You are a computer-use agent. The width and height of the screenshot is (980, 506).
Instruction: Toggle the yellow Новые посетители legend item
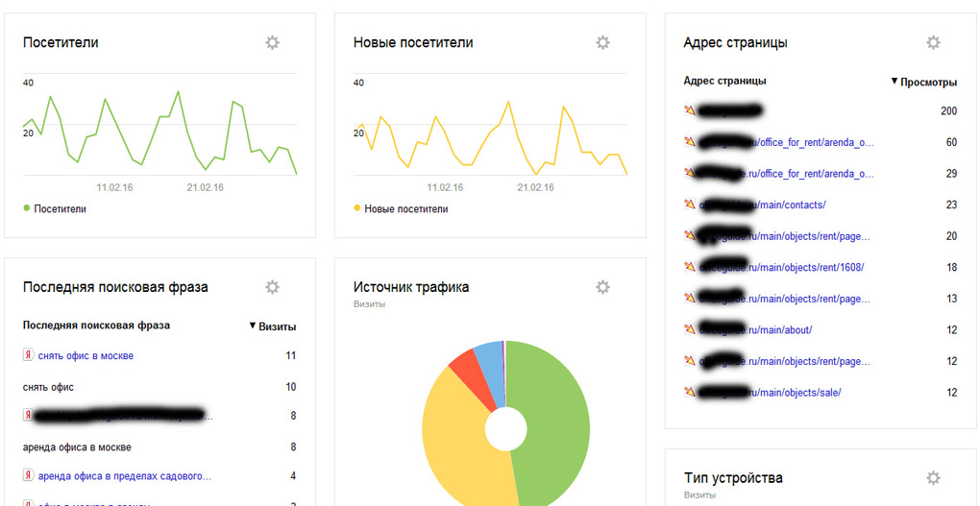pos(401,208)
